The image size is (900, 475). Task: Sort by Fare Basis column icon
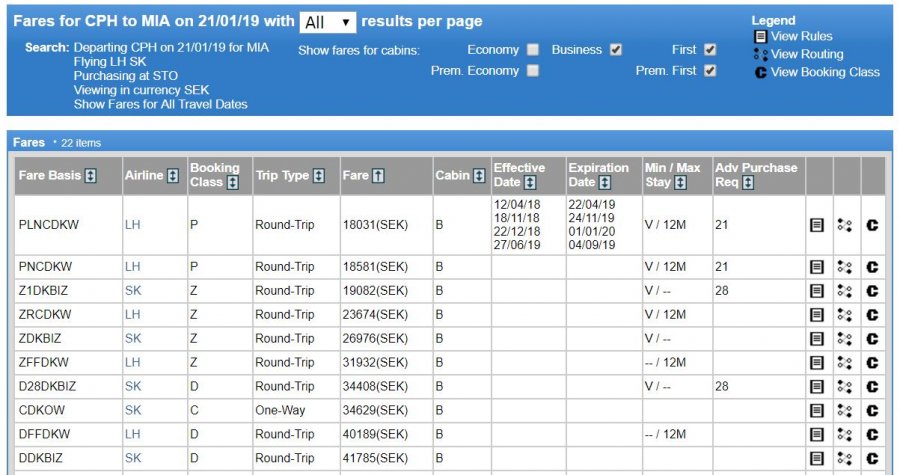[91, 176]
